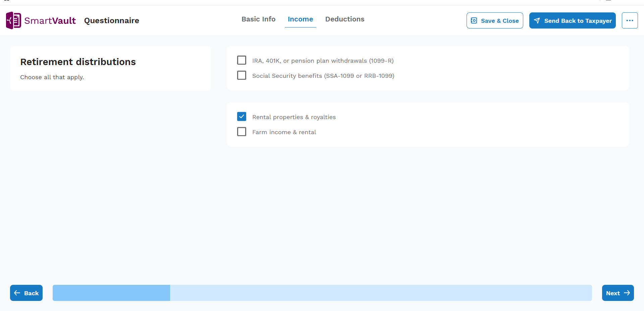Switch to the Income tab

tap(300, 19)
